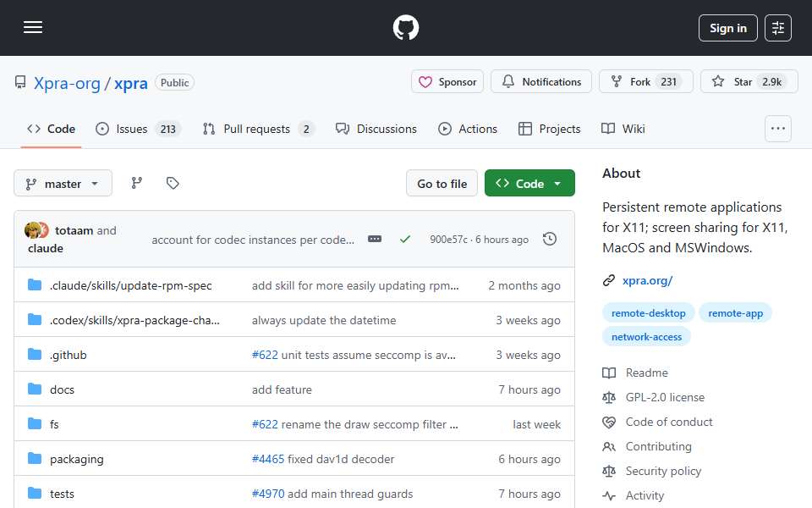Open latest commit message 'account for codec instances'
The width and height of the screenshot is (812, 508).
tap(253, 240)
